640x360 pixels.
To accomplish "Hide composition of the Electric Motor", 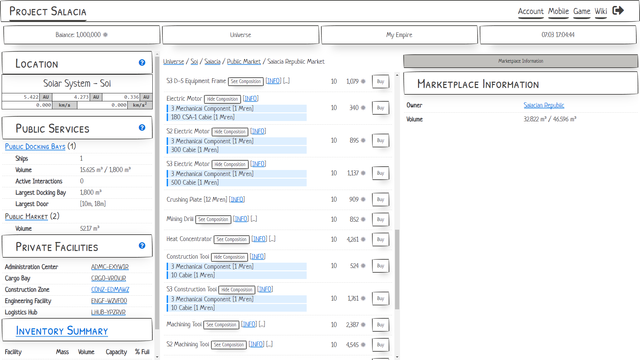I will [x=222, y=99].
